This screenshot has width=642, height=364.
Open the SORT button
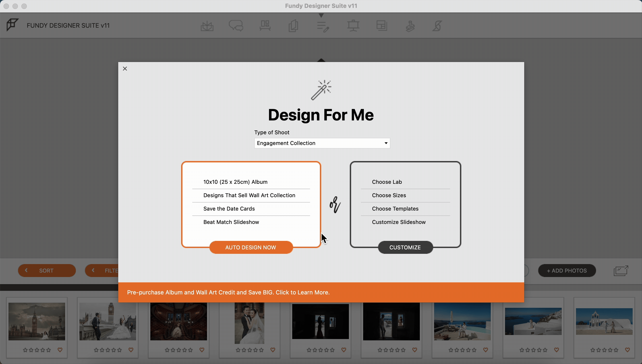(x=47, y=271)
